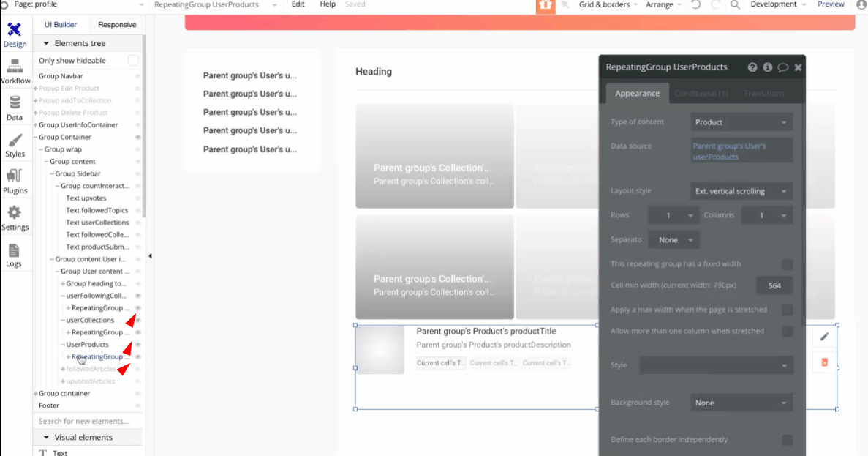Click the help question mark in property panel
The width and height of the screenshot is (868, 456).
coord(752,67)
